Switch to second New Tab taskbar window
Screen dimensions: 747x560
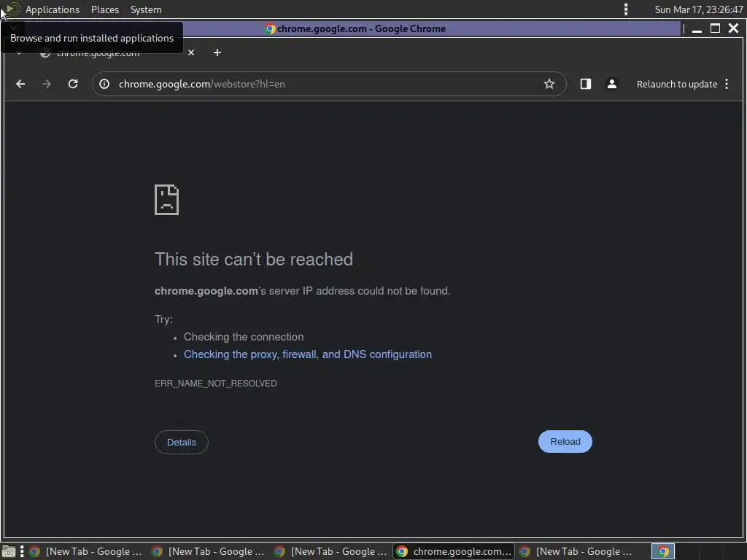click(x=208, y=551)
